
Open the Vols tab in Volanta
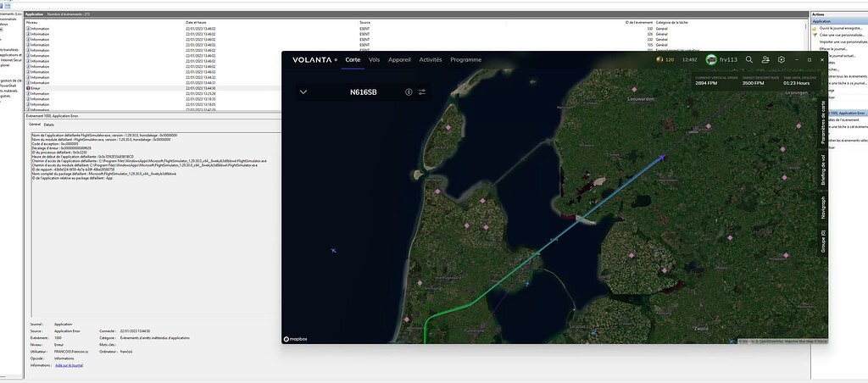tap(374, 60)
